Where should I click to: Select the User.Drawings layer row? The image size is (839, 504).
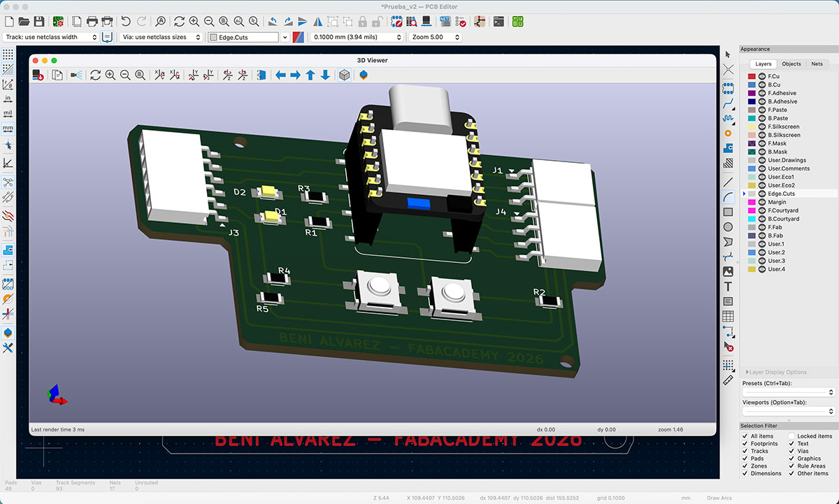click(789, 160)
